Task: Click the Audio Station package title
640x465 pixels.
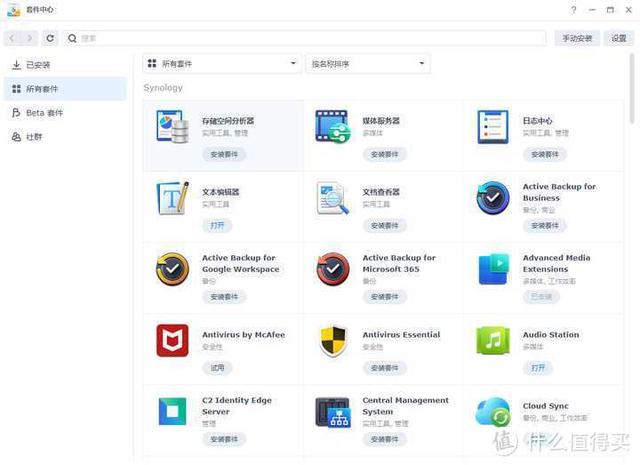Action: tap(551, 335)
